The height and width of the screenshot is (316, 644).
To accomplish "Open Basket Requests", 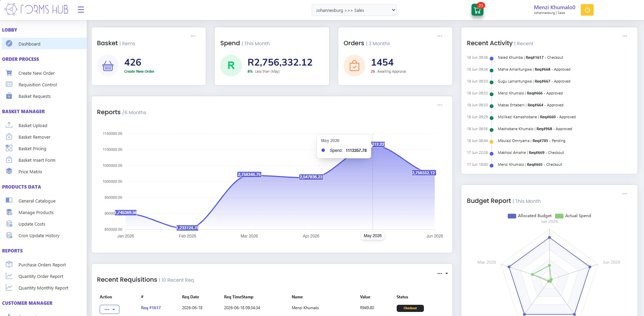I will click(34, 96).
